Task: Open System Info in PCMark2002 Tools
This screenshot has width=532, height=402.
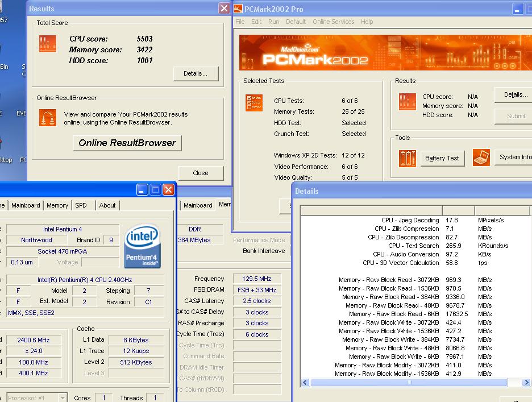Action: [513, 157]
